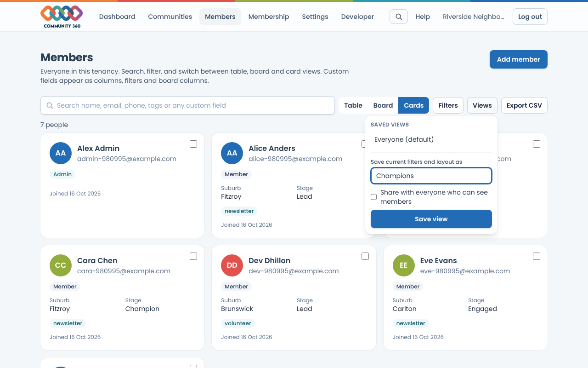588x368 pixels.
Task: Click the Community 360 logo
Action: (x=62, y=17)
